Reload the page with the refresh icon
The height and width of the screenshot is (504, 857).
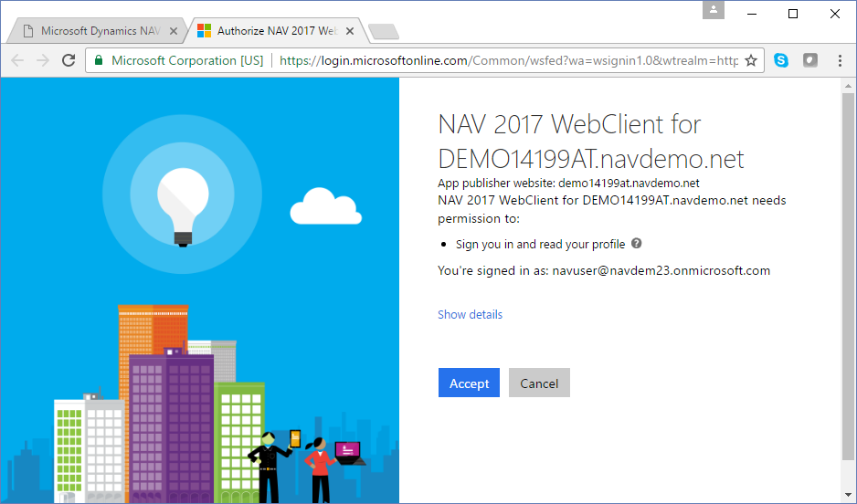(x=69, y=60)
